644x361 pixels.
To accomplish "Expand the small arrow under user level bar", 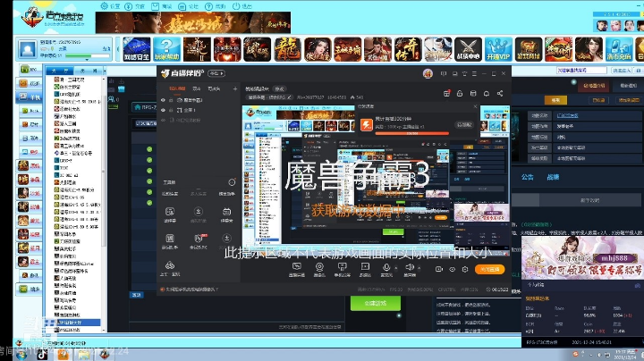I will coord(87,60).
